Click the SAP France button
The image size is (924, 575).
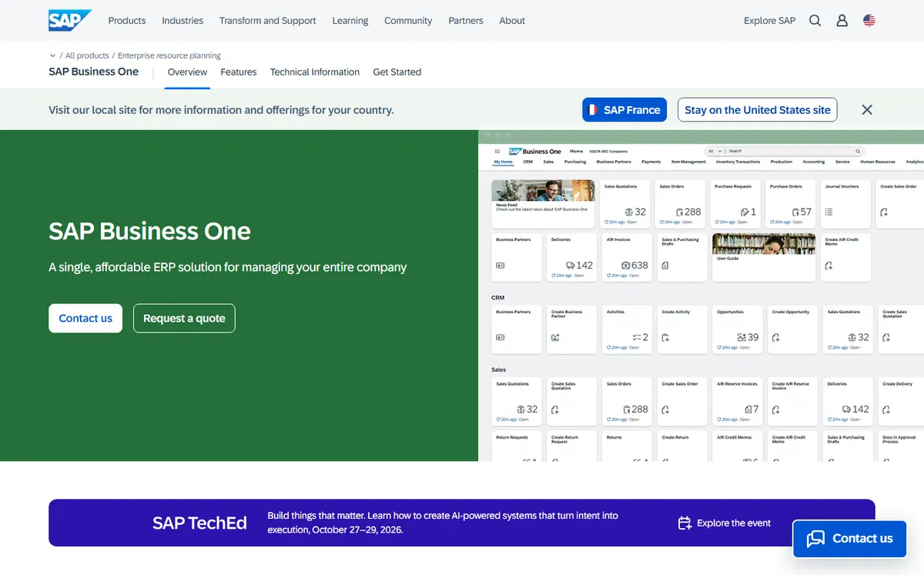click(x=624, y=110)
